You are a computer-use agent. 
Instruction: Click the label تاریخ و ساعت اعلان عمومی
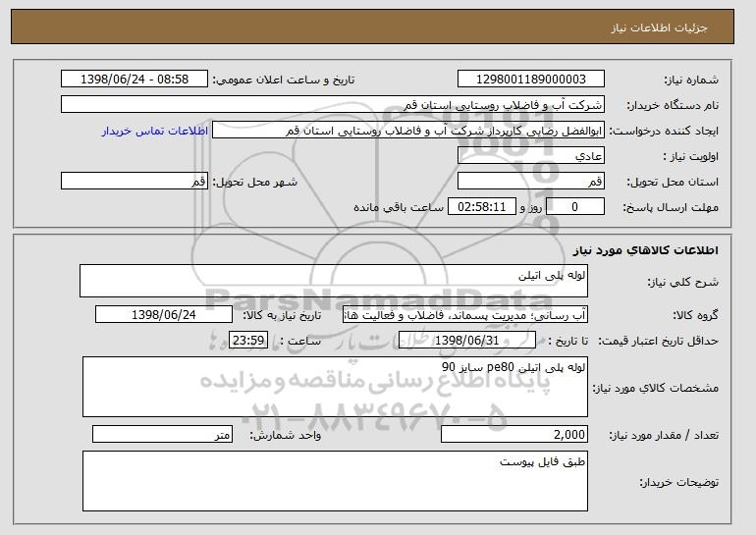(284, 80)
